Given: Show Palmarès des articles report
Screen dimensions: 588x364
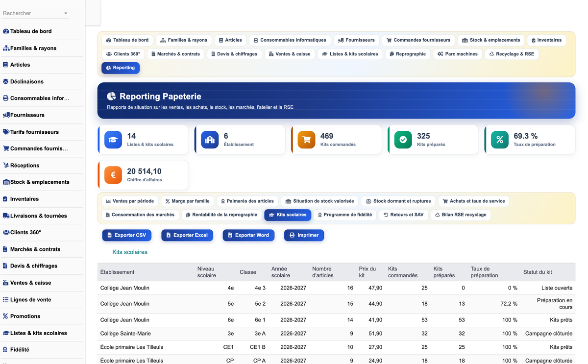Looking at the screenshot, I should [x=247, y=201].
